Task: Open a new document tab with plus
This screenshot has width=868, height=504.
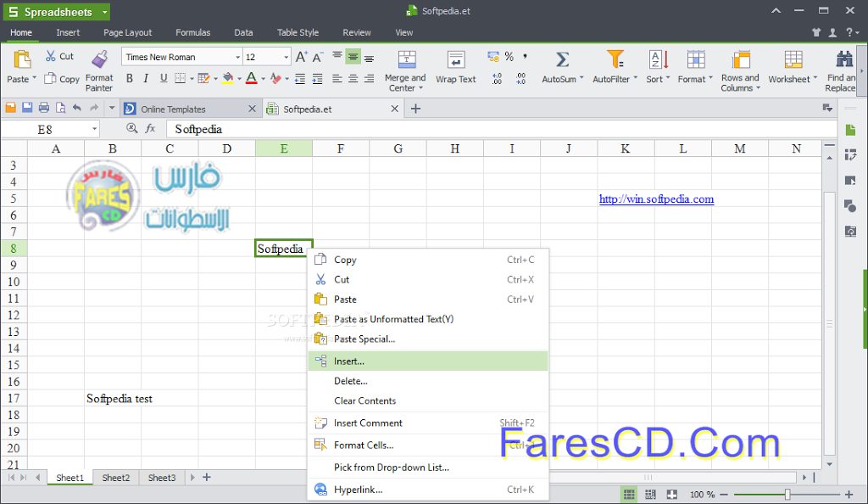Action: (x=415, y=109)
